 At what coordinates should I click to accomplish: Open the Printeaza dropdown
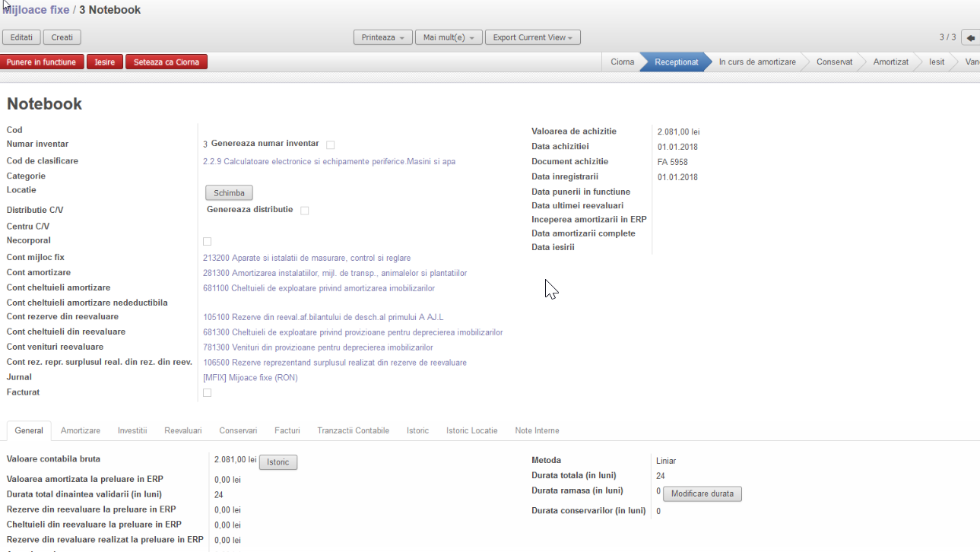point(383,37)
